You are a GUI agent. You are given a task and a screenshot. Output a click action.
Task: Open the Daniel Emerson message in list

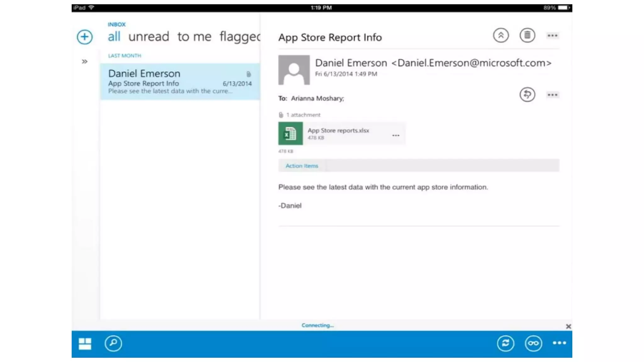click(x=180, y=82)
